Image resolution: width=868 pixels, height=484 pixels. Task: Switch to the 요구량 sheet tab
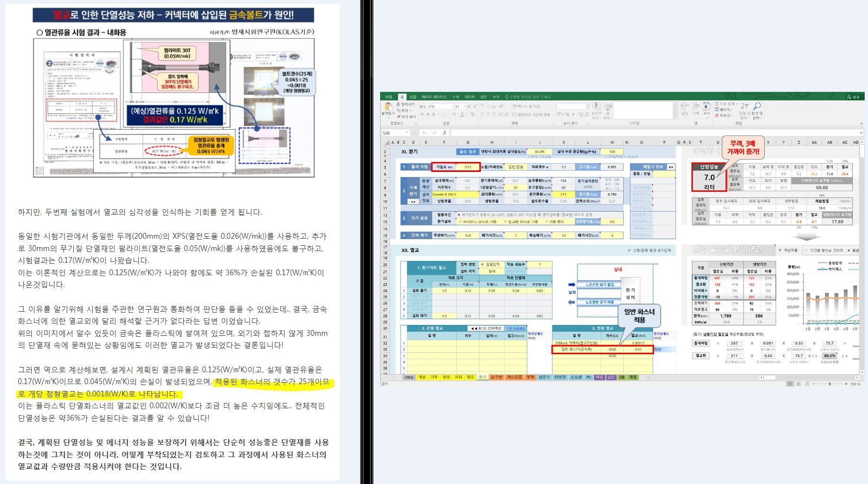[496, 377]
